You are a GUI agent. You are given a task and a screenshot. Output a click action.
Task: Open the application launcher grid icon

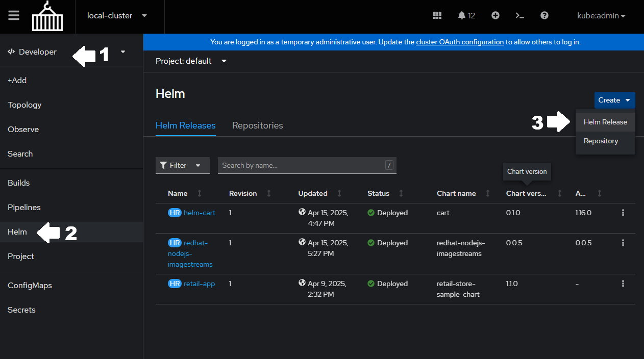pyautogui.click(x=437, y=15)
